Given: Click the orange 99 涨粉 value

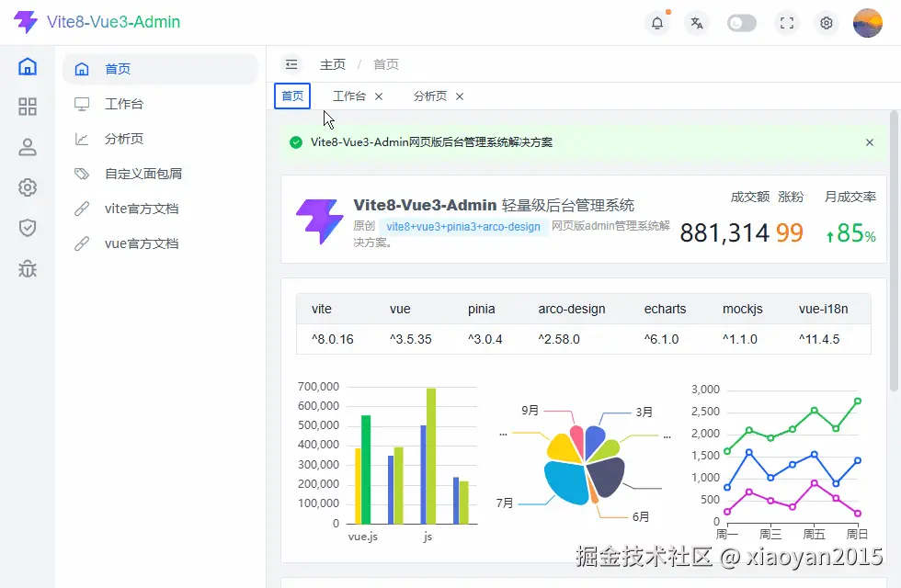Looking at the screenshot, I should coord(790,233).
